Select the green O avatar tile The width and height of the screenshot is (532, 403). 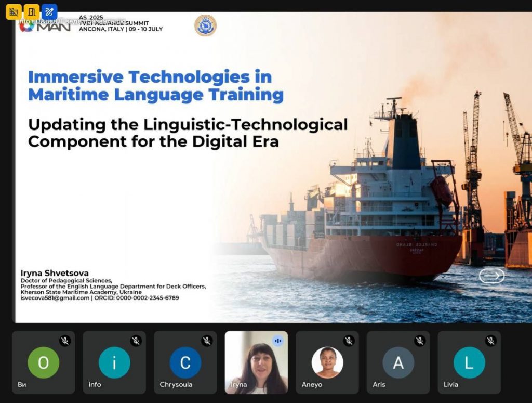pos(43,362)
